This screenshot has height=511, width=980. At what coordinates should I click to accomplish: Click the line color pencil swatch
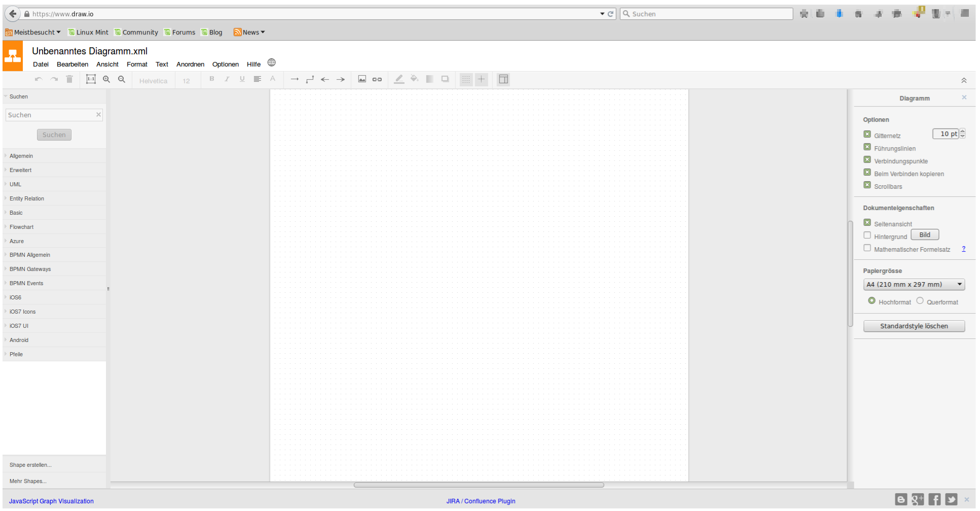click(399, 79)
